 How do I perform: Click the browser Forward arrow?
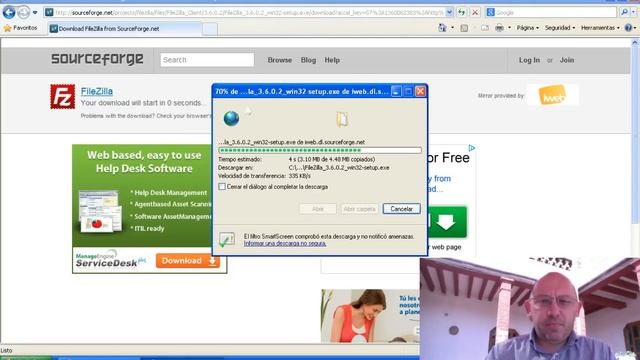click(24, 12)
